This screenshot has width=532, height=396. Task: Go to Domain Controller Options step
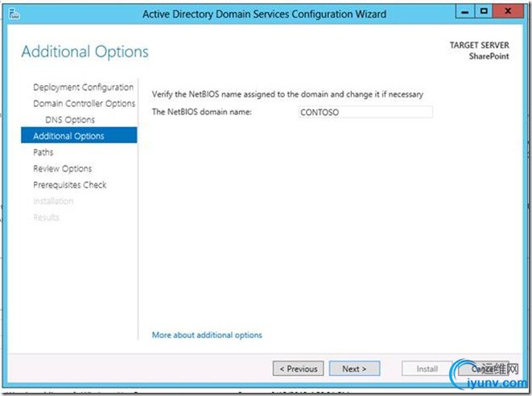pos(85,104)
